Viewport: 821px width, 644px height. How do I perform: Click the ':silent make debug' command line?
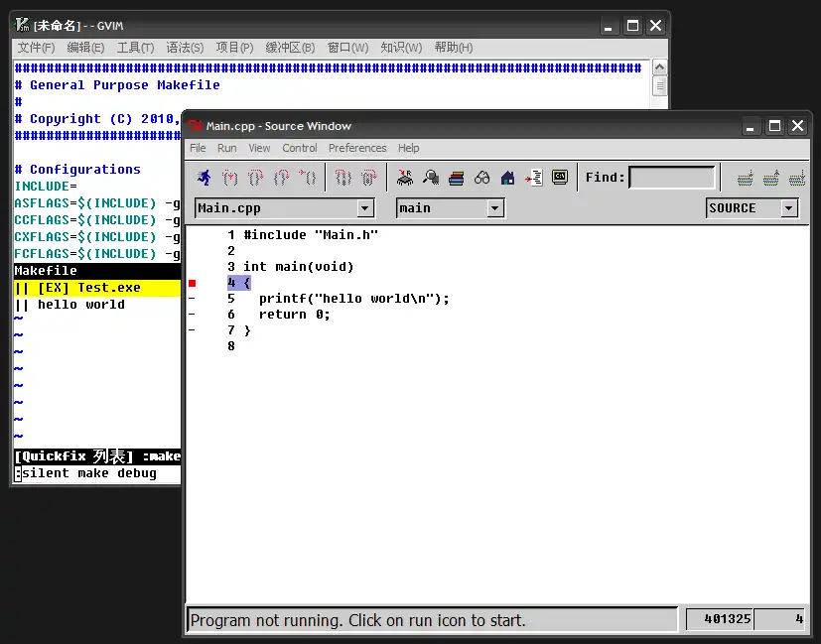tap(85, 473)
